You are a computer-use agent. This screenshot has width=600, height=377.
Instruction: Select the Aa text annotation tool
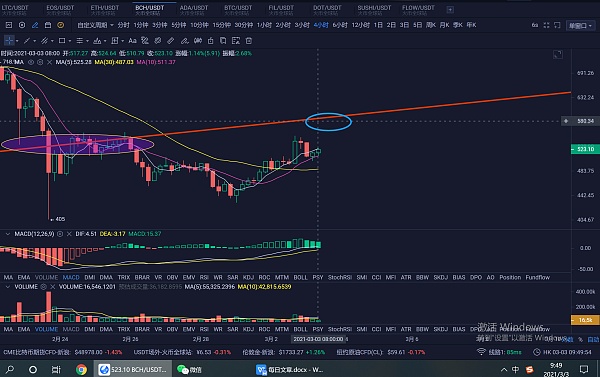pos(132,41)
